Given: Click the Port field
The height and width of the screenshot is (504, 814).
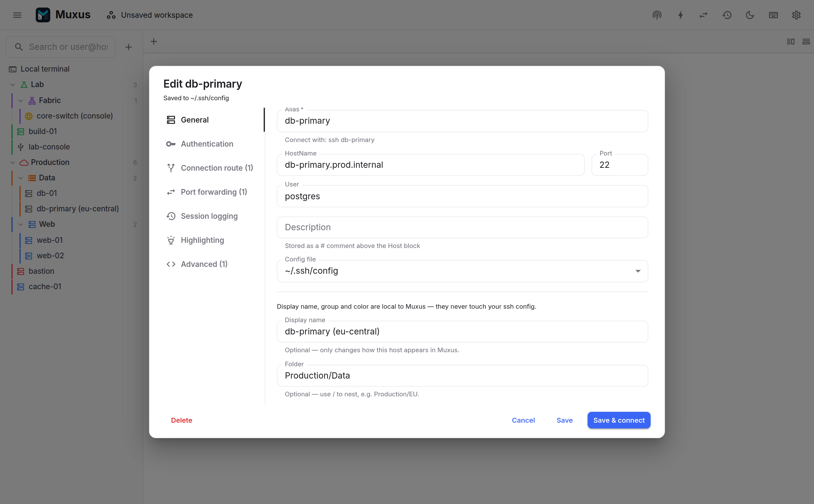Looking at the screenshot, I should click(620, 165).
